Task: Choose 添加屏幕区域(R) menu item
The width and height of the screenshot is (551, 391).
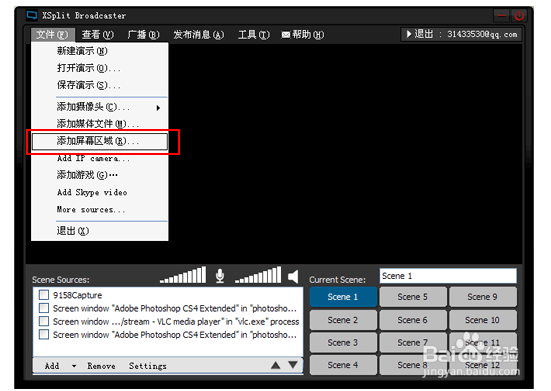Action: pyautogui.click(x=100, y=141)
